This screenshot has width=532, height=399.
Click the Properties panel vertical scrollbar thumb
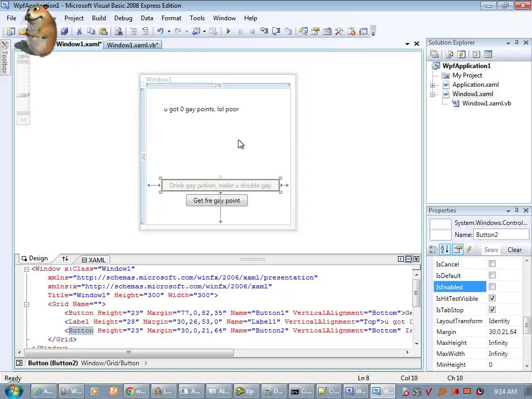point(527,325)
